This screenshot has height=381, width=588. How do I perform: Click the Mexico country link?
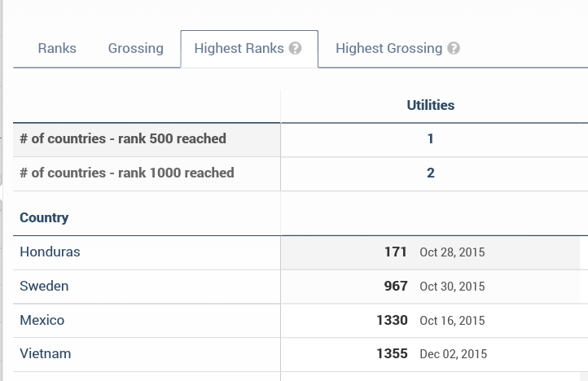pyautogui.click(x=42, y=321)
